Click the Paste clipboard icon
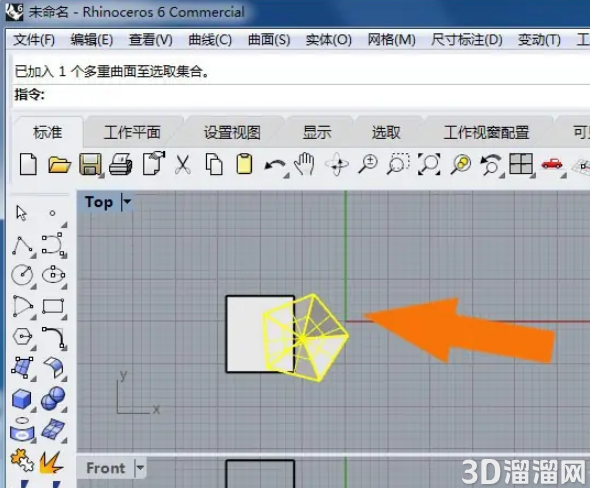The image size is (590, 488). coord(244,164)
